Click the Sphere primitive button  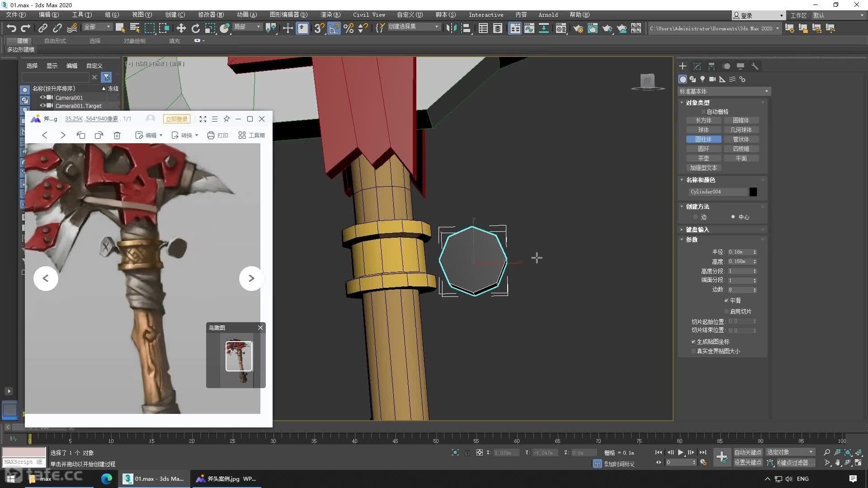703,130
